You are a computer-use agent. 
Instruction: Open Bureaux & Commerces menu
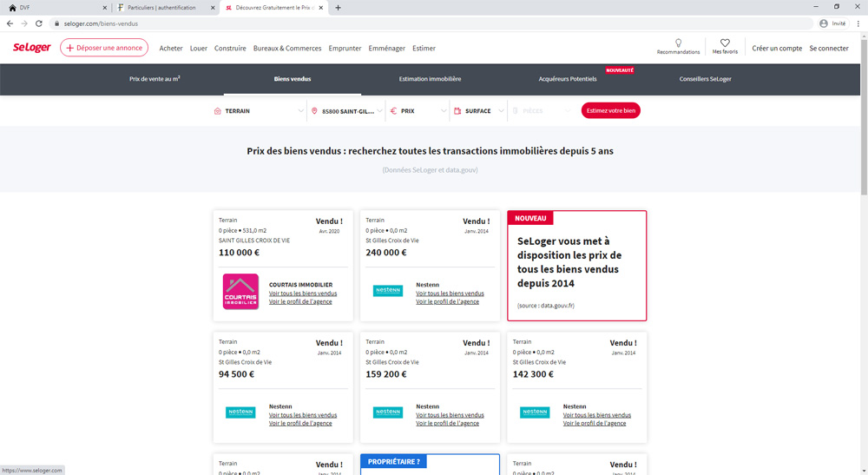point(287,48)
